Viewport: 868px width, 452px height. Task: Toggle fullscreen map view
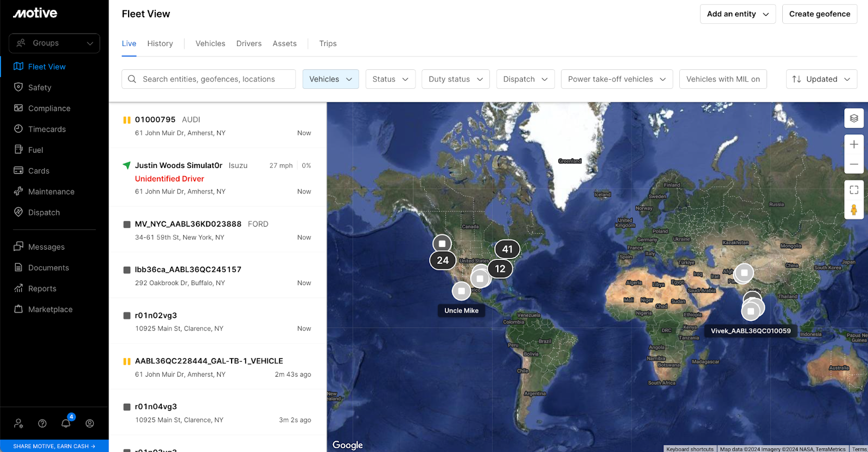(x=854, y=190)
